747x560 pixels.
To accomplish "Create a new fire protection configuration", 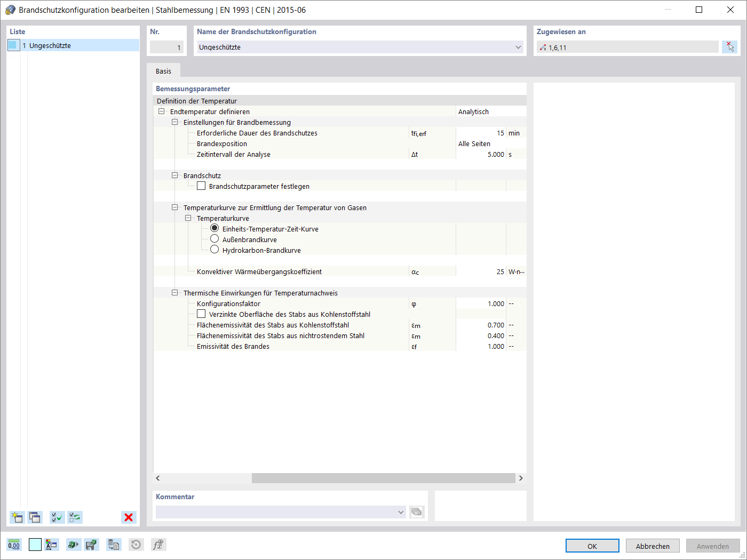I will point(17,517).
